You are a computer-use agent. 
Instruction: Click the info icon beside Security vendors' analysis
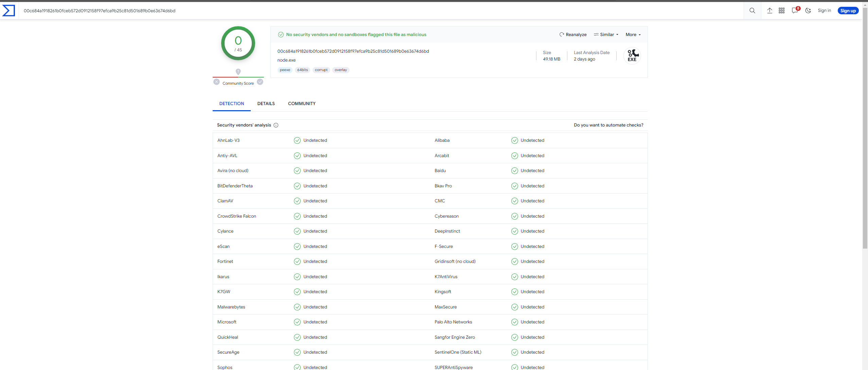pyautogui.click(x=276, y=125)
